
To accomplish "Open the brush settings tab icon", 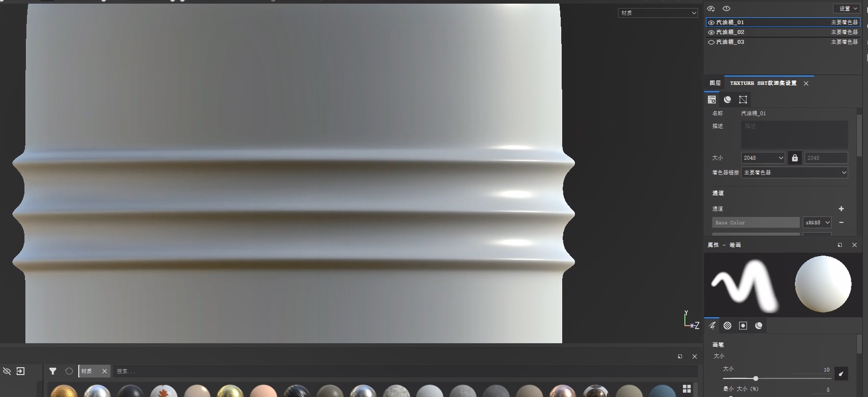I will pyautogui.click(x=712, y=325).
